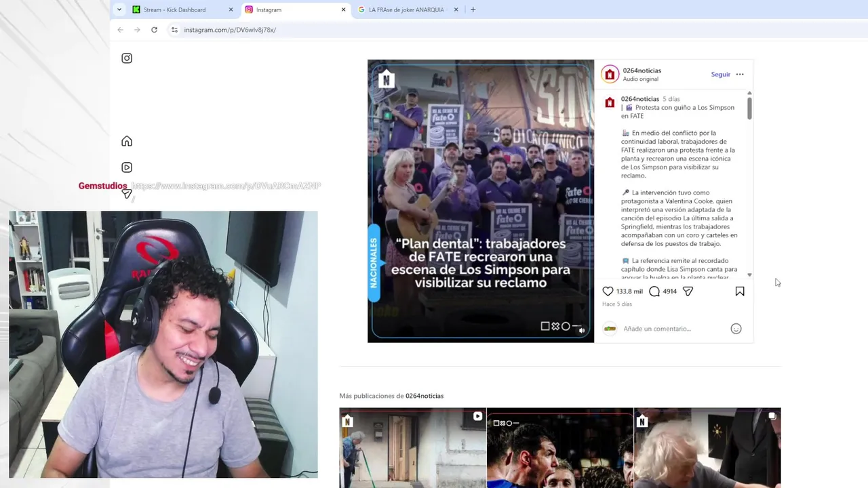
Task: Close the LA FRAse de joker tab
Action: point(456,9)
